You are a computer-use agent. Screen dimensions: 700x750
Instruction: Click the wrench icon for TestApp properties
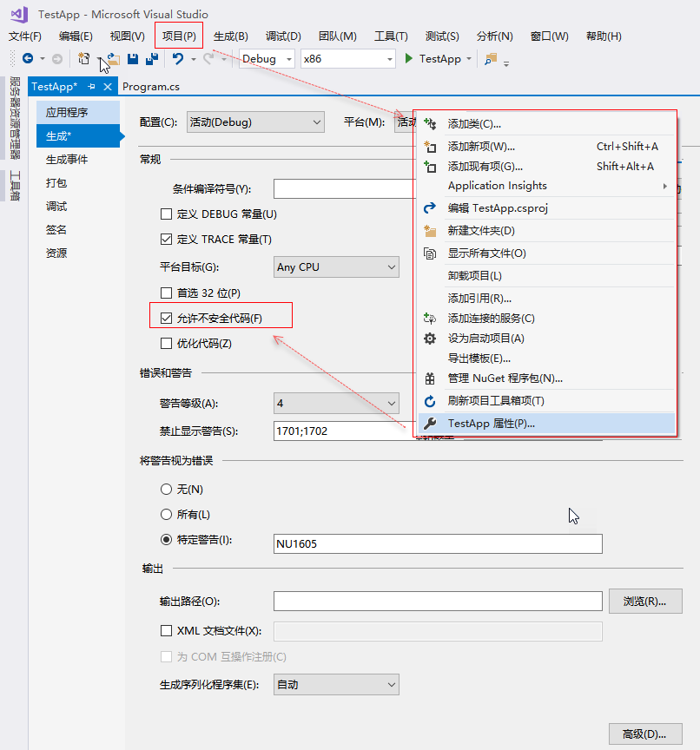[x=430, y=424]
